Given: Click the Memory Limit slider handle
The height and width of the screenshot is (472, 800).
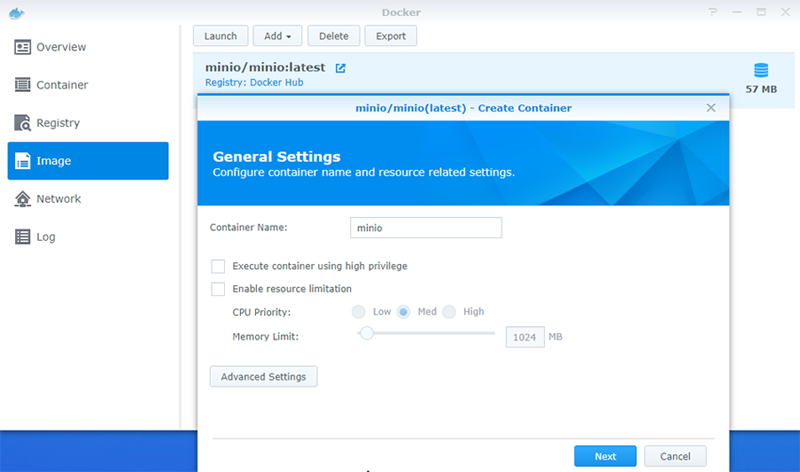Looking at the screenshot, I should click(x=366, y=334).
